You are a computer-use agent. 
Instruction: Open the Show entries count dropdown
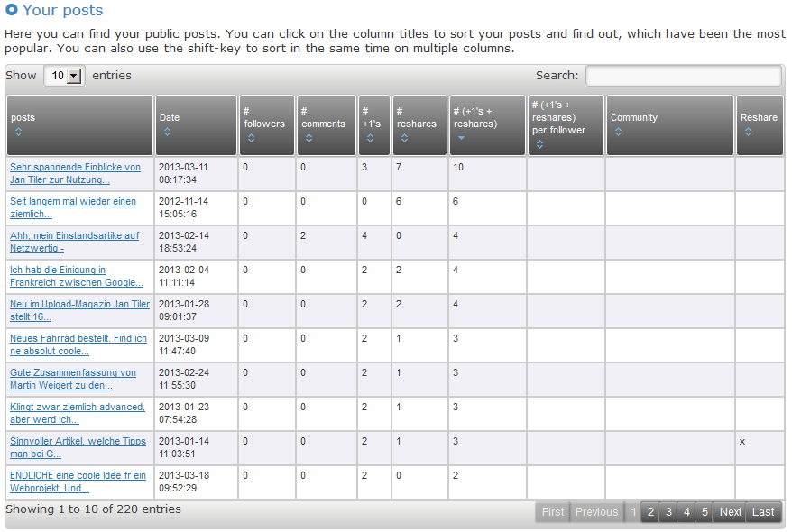[x=64, y=77]
